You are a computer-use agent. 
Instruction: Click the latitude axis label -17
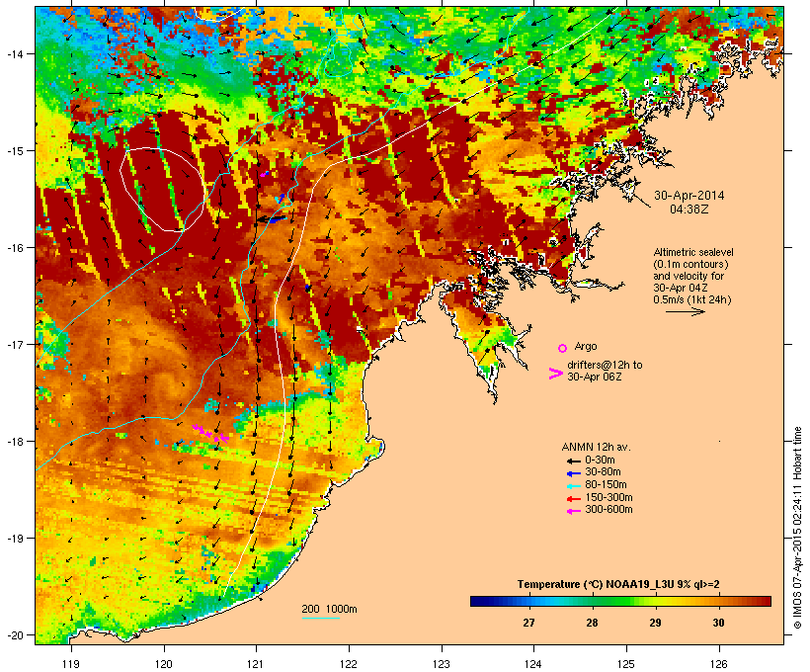pyautogui.click(x=15, y=344)
